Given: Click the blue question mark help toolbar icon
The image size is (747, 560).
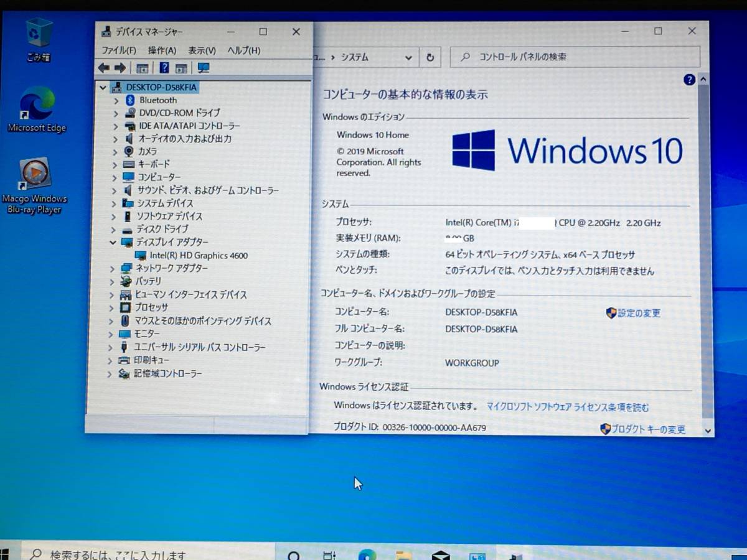Looking at the screenshot, I should 164,68.
